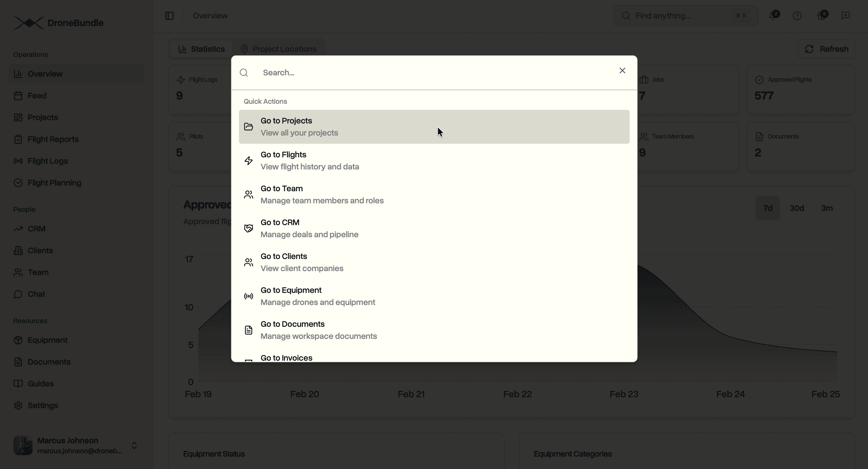Collapse the sidebar with the panel icon
The width and height of the screenshot is (868, 469).
169,15
